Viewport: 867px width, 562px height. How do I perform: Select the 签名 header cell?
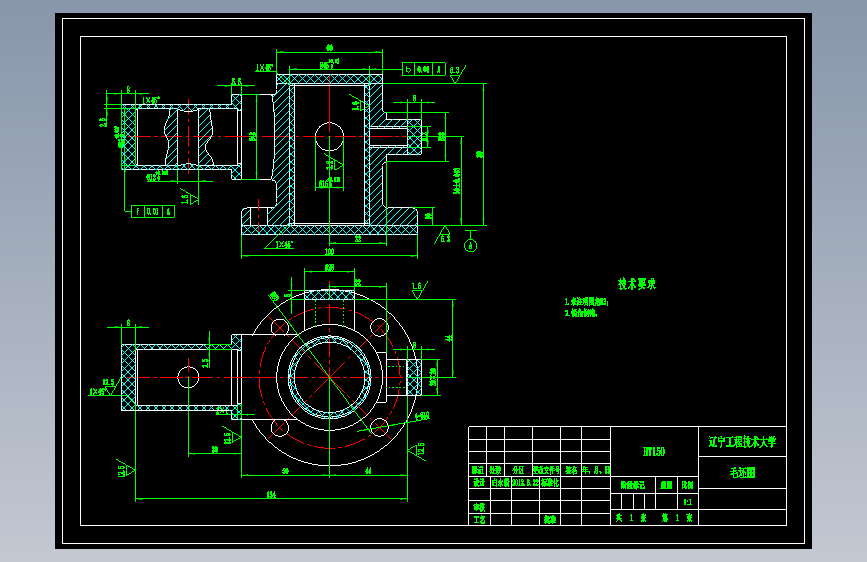pyautogui.click(x=571, y=470)
